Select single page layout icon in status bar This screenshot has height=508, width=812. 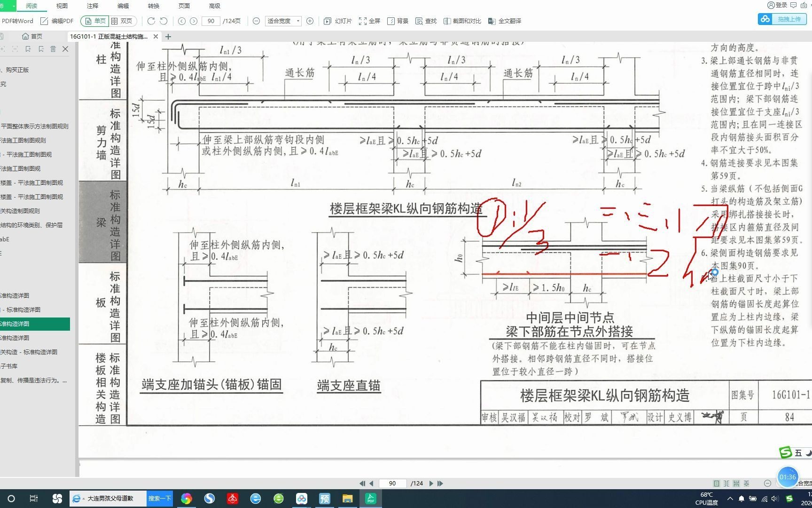click(x=716, y=483)
